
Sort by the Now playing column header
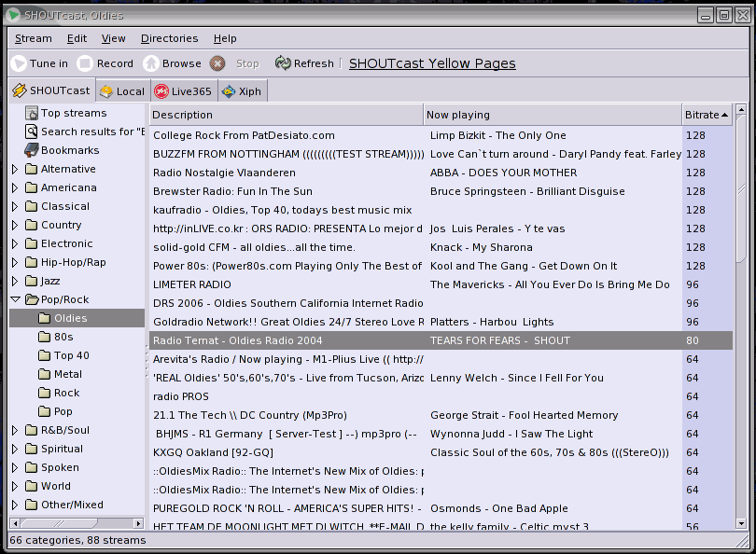553,115
